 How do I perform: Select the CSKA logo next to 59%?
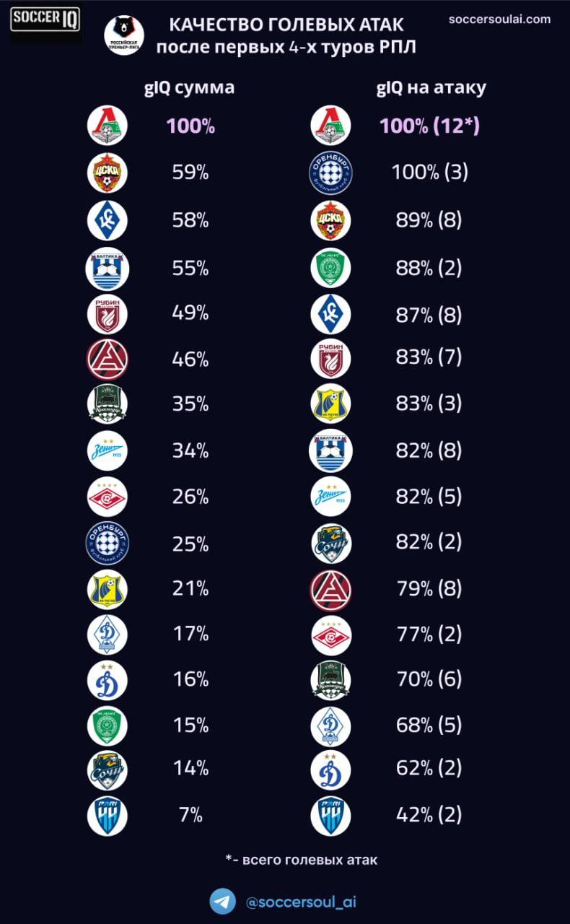click(x=108, y=173)
